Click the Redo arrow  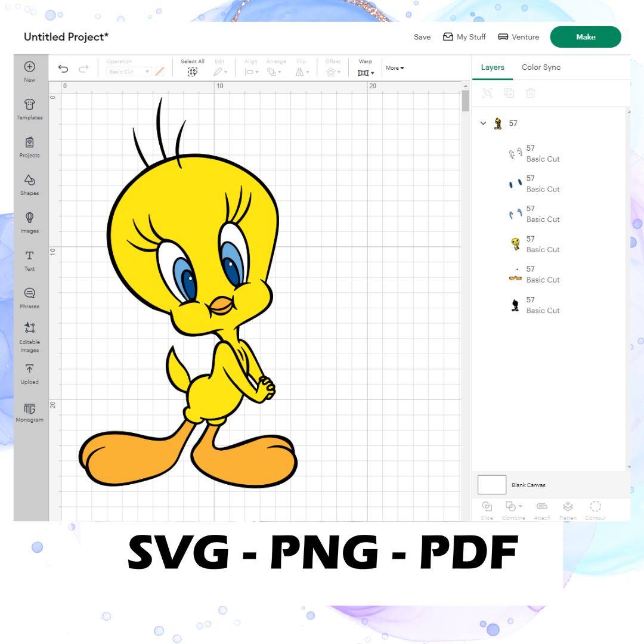click(84, 69)
